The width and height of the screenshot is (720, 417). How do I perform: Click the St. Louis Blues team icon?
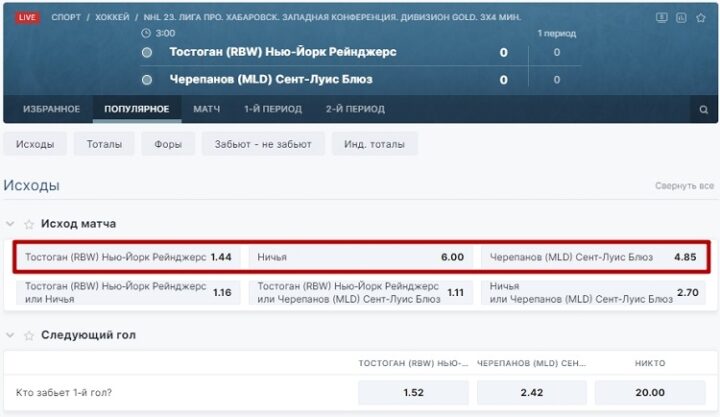[x=147, y=79]
